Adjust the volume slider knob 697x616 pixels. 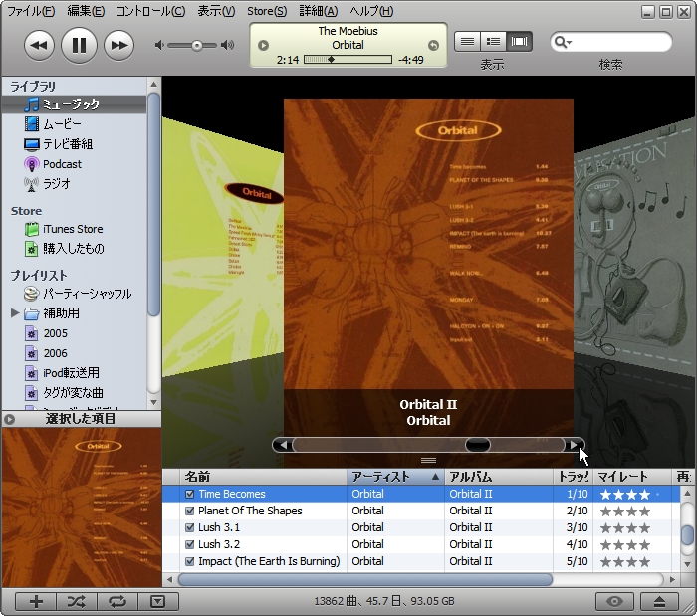coord(196,46)
